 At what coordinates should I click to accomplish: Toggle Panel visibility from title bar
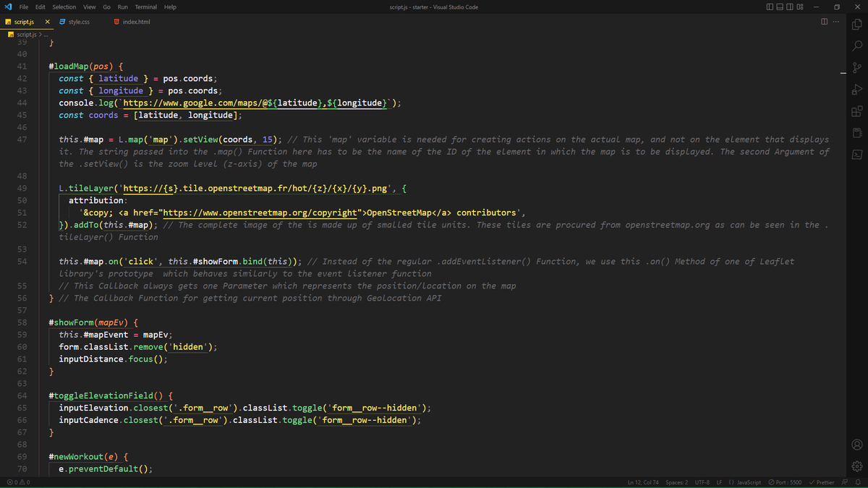coord(780,7)
